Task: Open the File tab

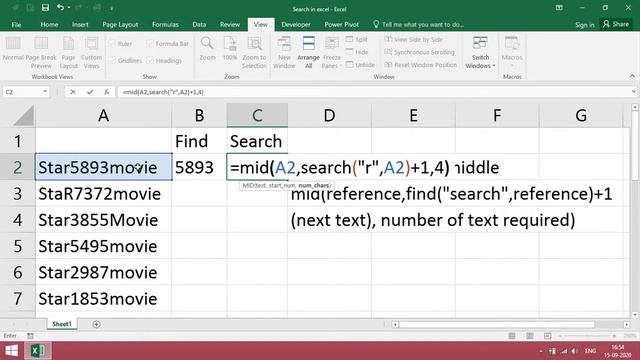Action: click(16, 24)
